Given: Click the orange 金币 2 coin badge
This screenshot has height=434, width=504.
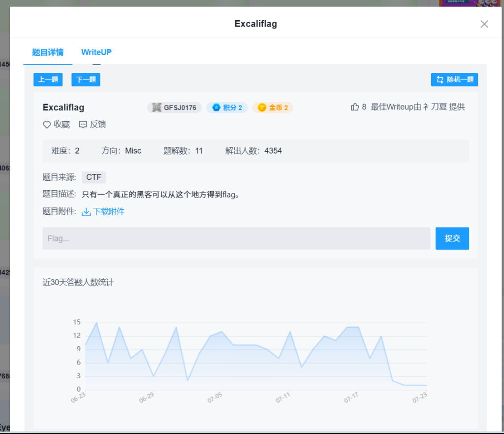Looking at the screenshot, I should [273, 107].
